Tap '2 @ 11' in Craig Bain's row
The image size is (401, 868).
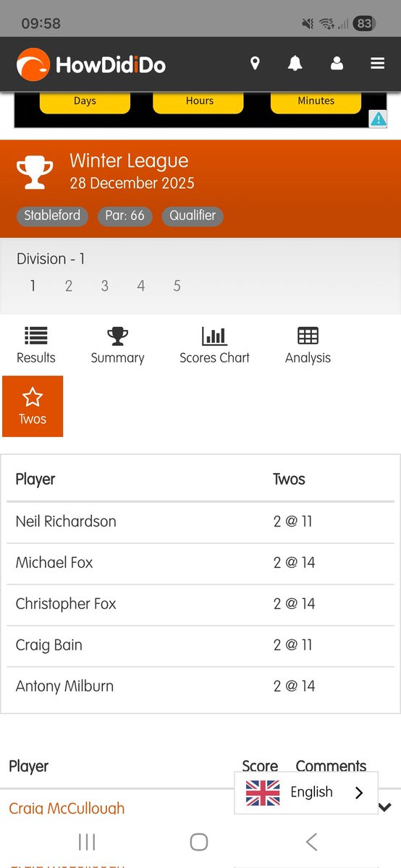292,645
